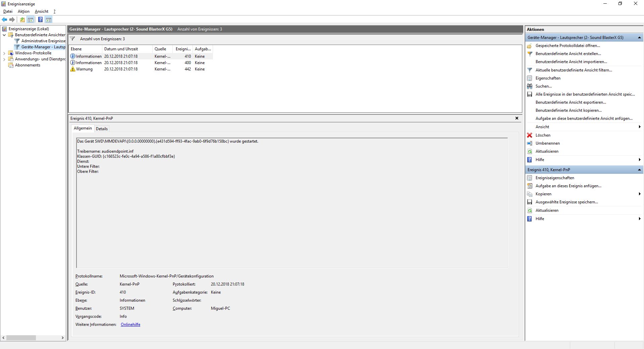This screenshot has width=644, height=349.
Task: Click the tree pane scroll left arrow
Action: (4, 338)
